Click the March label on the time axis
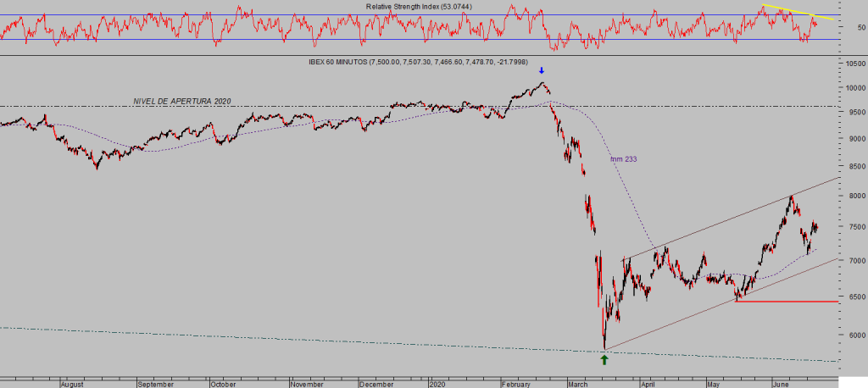868x388 pixels. 578,384
